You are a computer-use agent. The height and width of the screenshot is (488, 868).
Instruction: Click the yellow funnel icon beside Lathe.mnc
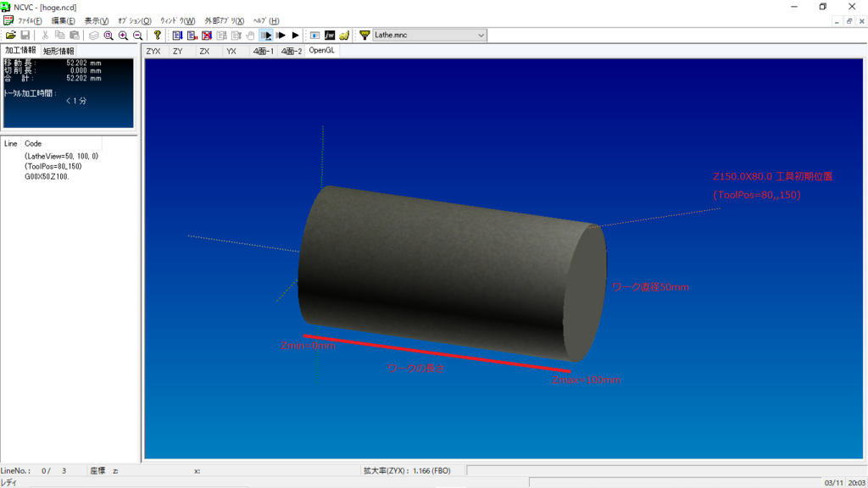click(x=364, y=36)
